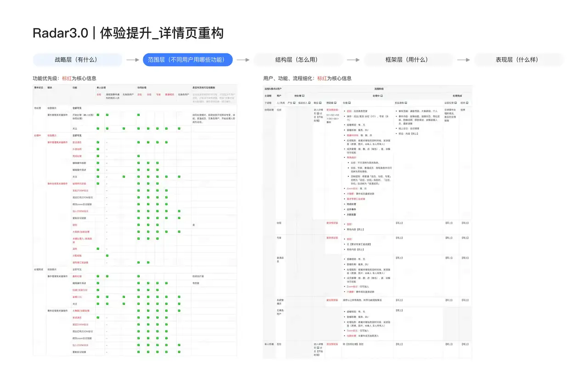Open the 结构层（怎么用）tab
Screen dimensions: 588x368
point(298,60)
